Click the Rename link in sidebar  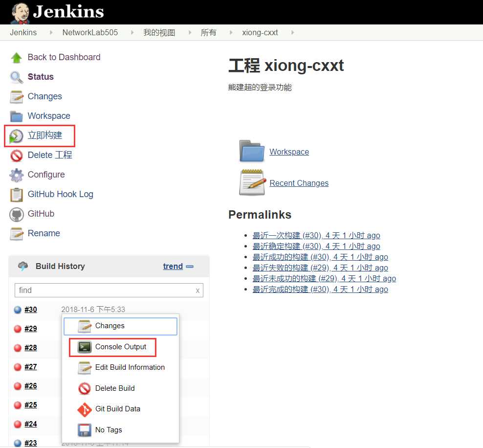pyautogui.click(x=44, y=233)
